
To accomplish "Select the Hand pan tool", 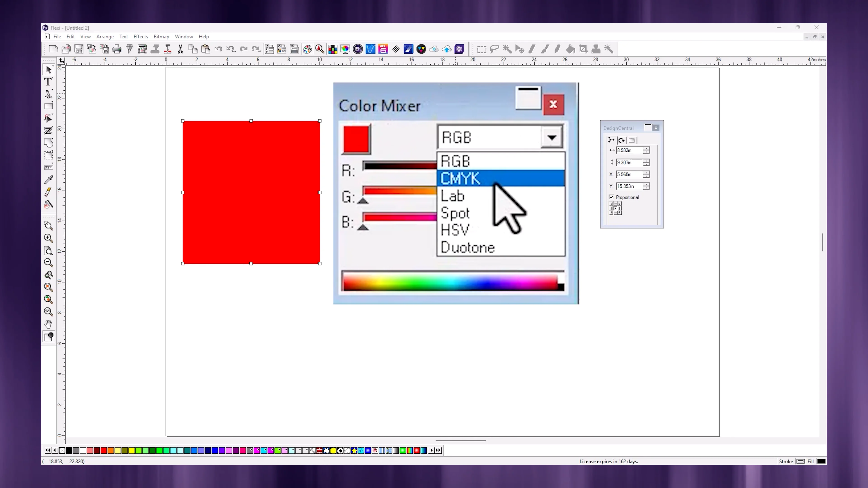I will [x=48, y=324].
